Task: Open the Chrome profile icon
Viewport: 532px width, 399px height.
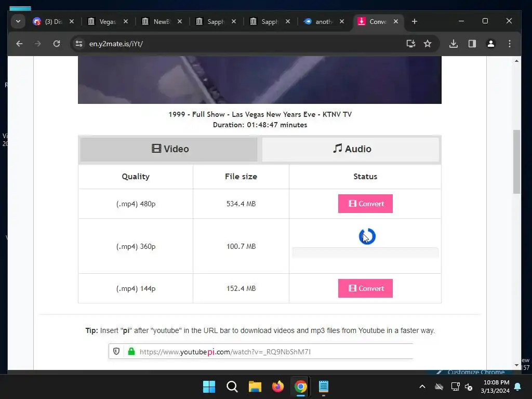Action: 490,44
